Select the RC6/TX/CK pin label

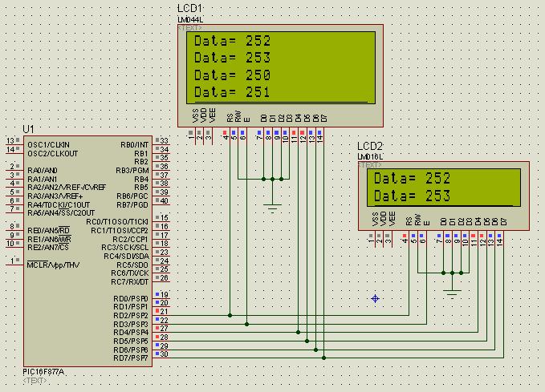pos(130,273)
